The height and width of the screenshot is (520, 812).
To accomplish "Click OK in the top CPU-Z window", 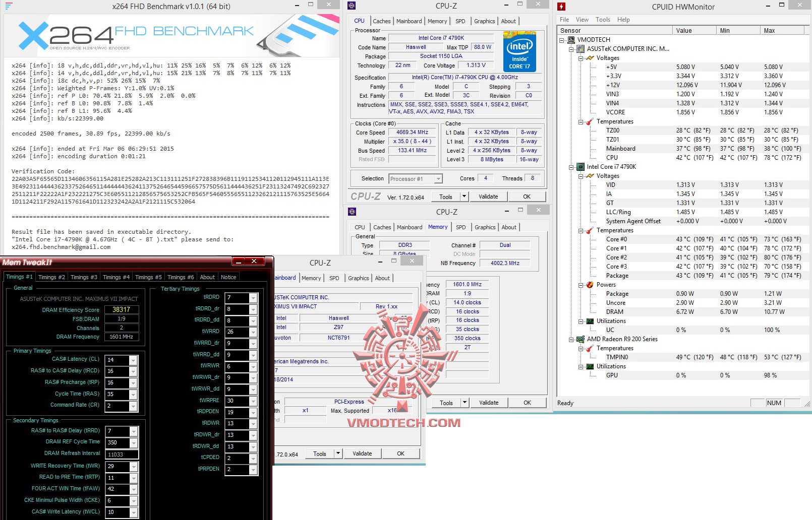I will click(x=527, y=197).
